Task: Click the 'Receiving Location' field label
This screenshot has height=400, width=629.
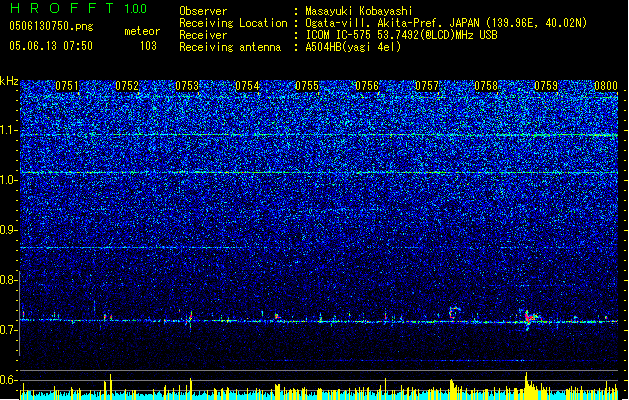Action: pos(233,23)
